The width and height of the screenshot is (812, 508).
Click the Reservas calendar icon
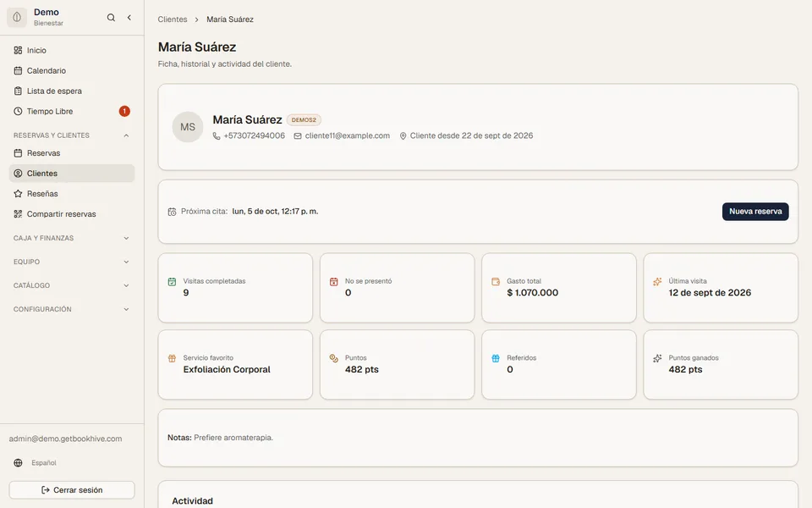(x=18, y=153)
